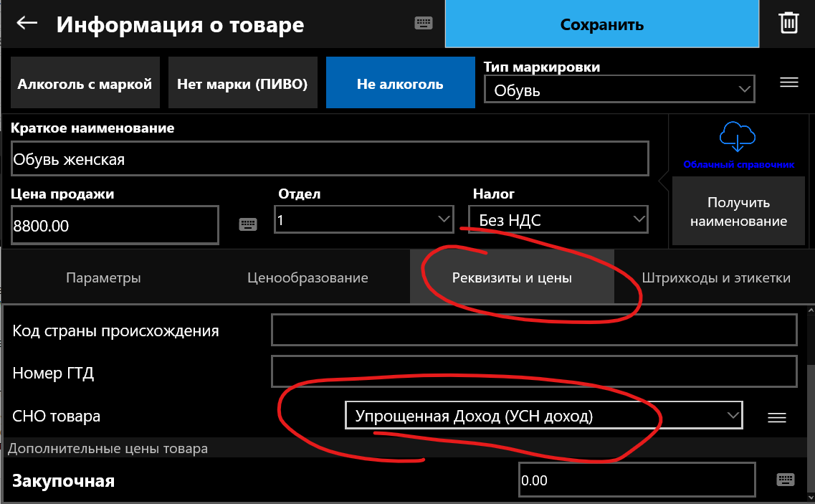Open the 'Налог' dropdown showing Без НДС
Viewport: 815px width, 504px height.
pos(558,220)
